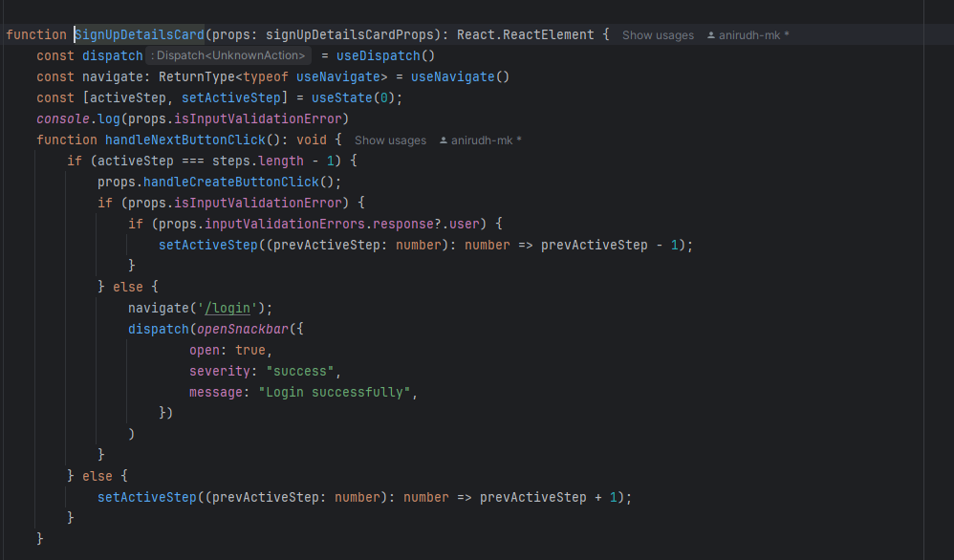Click the useNavigate() call after equals sign
The height and width of the screenshot is (560, 954).
pyautogui.click(x=460, y=77)
